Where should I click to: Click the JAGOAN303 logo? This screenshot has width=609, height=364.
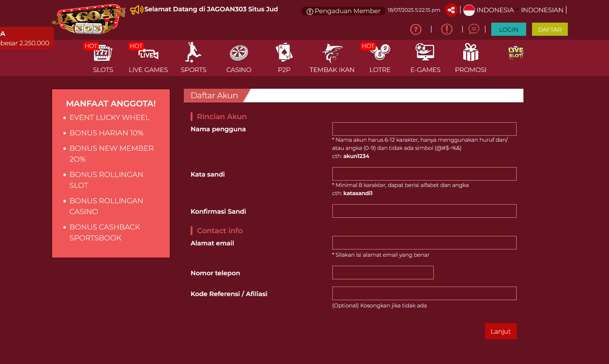[x=89, y=19]
